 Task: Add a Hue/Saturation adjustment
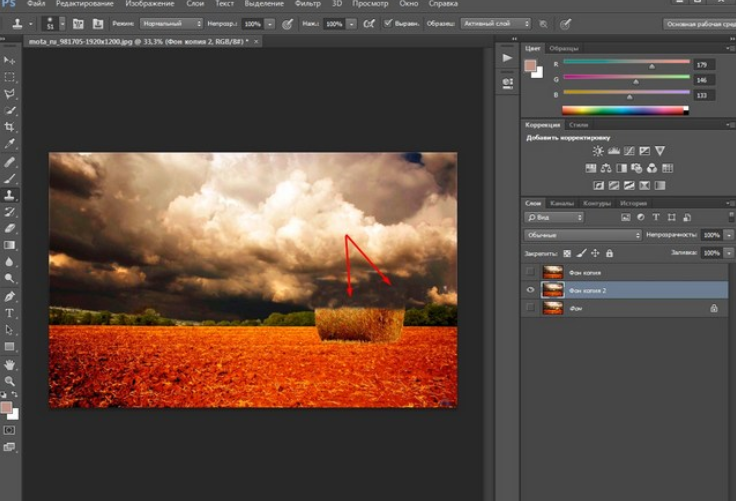tap(590, 168)
